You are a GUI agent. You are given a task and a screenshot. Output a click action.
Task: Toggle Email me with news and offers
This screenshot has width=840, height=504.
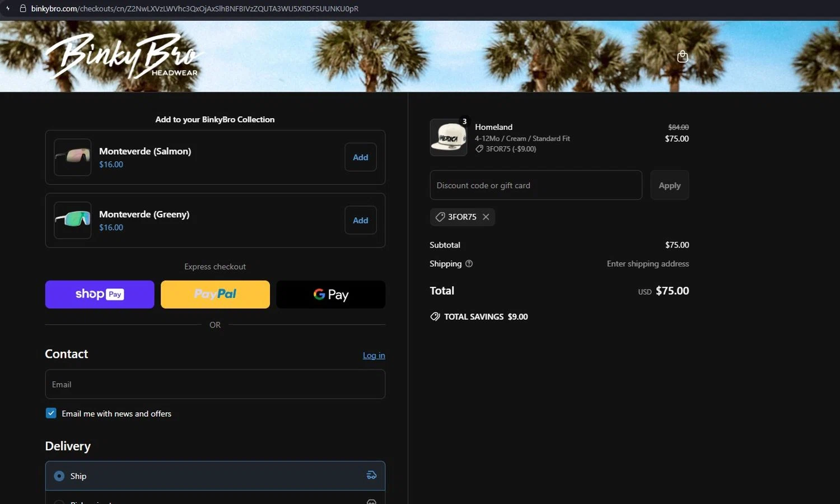point(51,413)
